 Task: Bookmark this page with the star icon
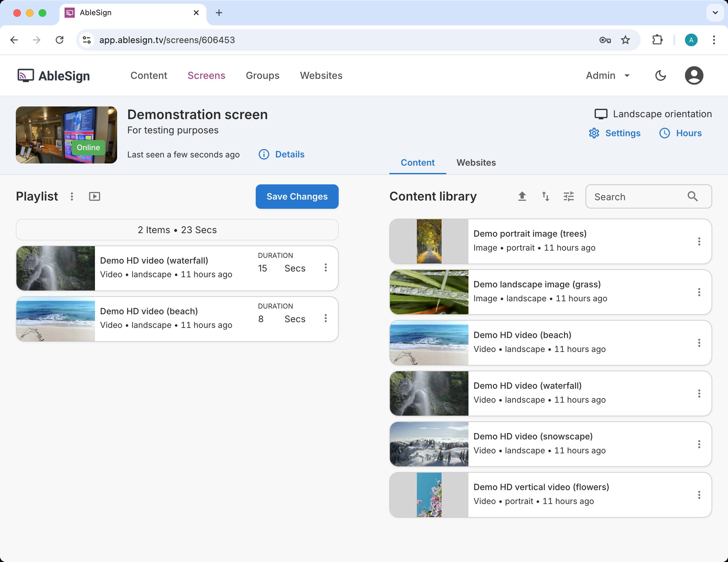[x=625, y=40]
